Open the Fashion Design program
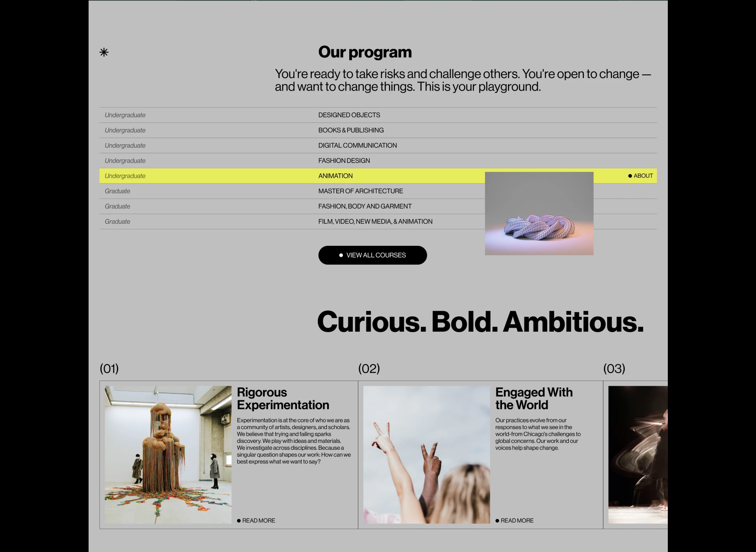The height and width of the screenshot is (552, 756). tap(344, 161)
